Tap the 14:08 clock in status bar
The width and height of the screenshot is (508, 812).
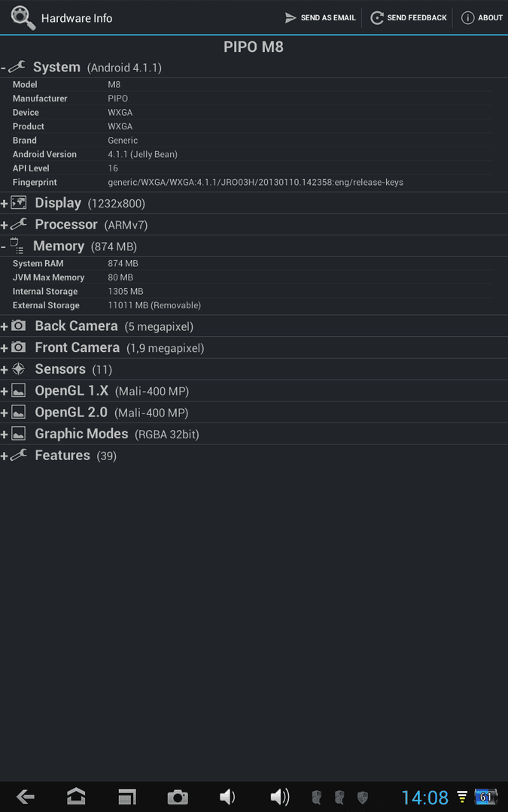click(424, 797)
